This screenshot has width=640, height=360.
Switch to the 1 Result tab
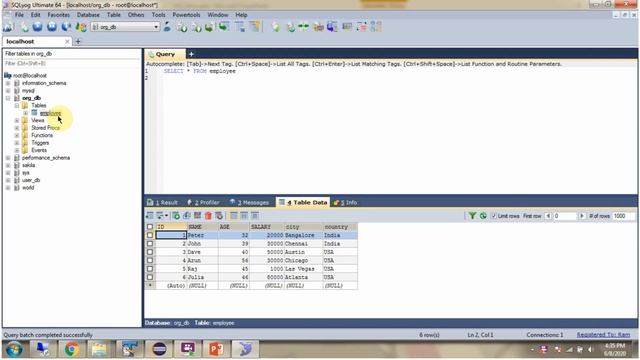[162, 202]
